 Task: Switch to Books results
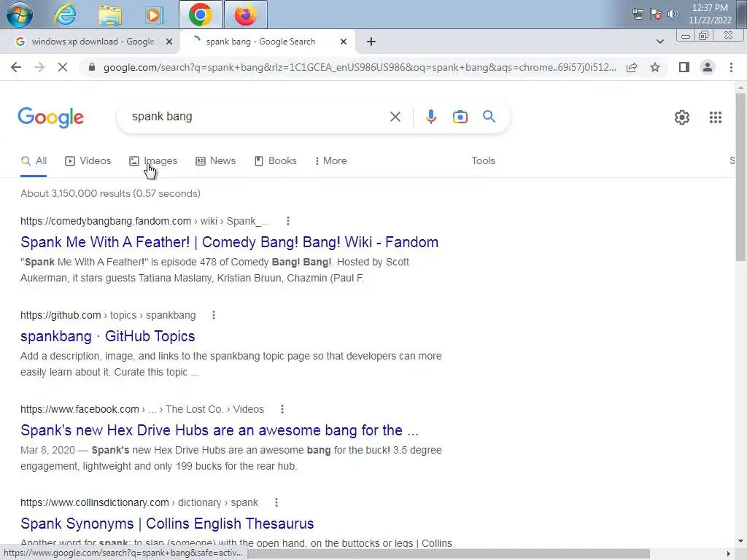[275, 161]
